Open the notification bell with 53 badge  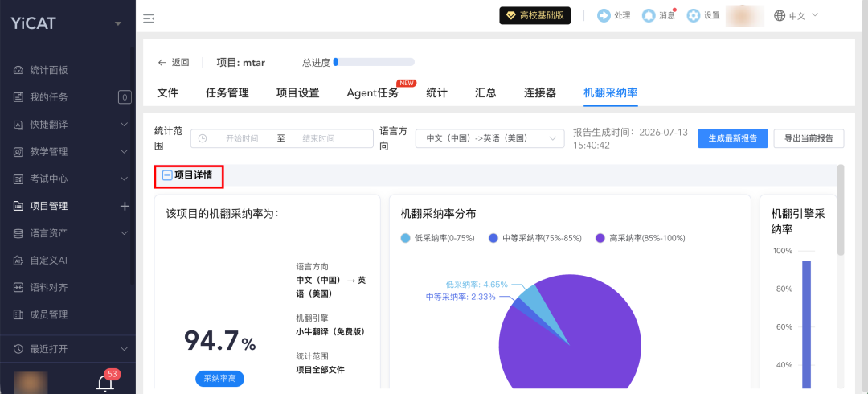(x=105, y=383)
